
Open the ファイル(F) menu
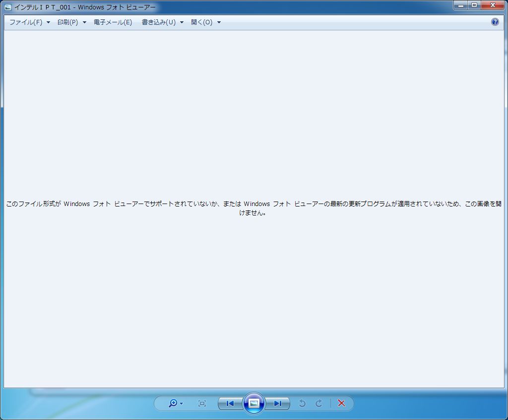[26, 22]
